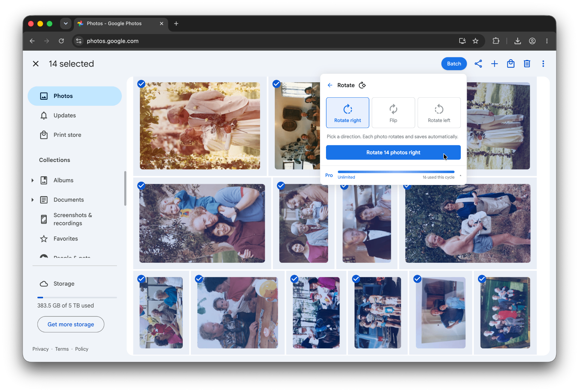Open Albums collection

(x=63, y=180)
